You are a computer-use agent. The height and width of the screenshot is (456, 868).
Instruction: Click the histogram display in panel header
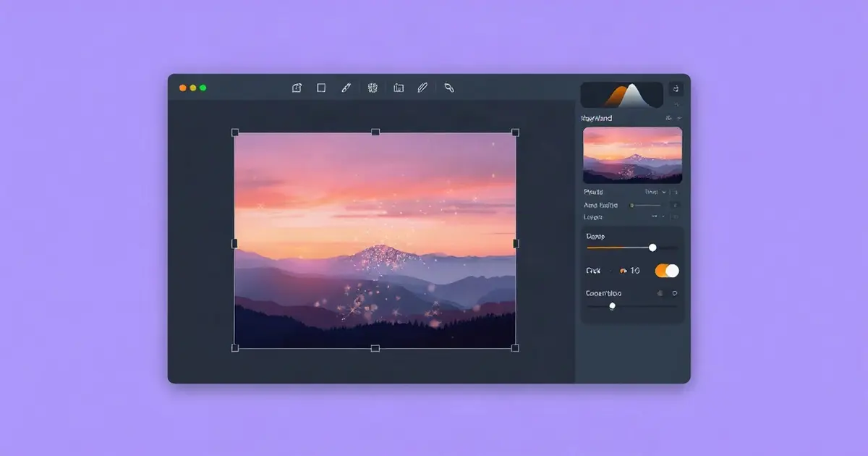pos(622,95)
